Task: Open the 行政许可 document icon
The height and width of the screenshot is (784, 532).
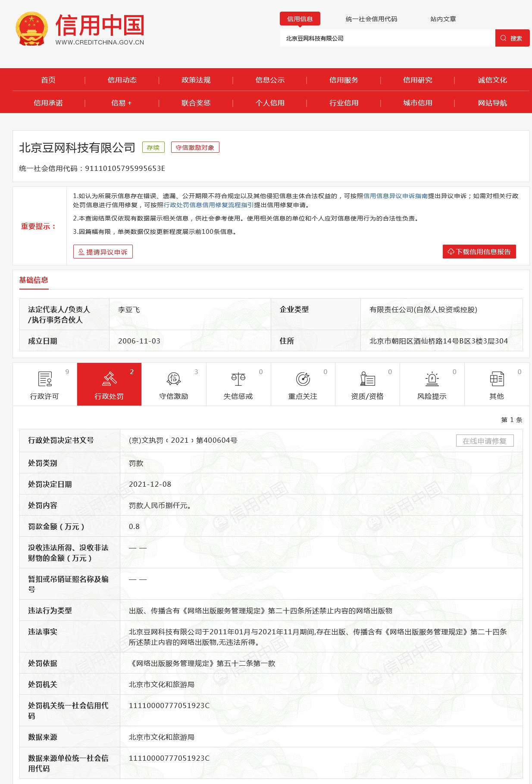Action: (x=45, y=379)
